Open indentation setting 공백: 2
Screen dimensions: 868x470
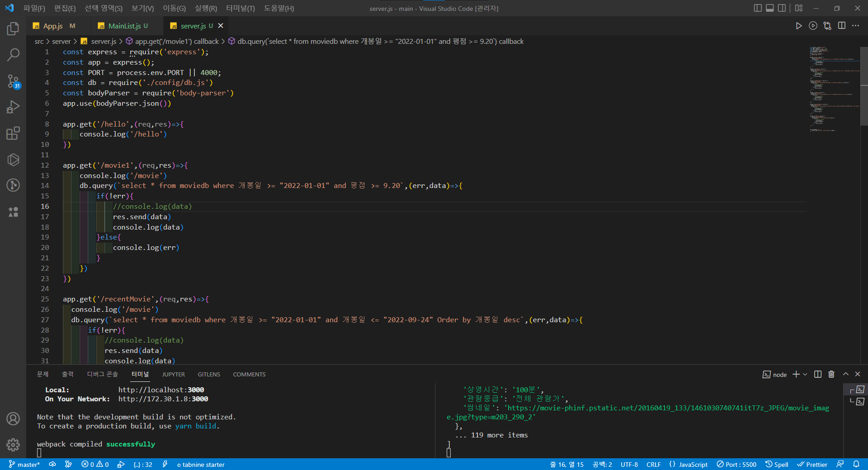pos(602,464)
